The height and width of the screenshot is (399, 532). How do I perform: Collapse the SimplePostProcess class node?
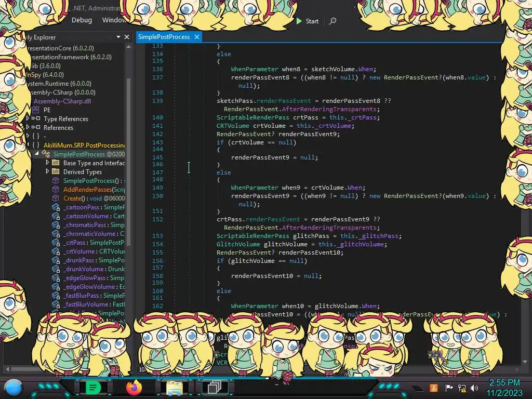click(37, 154)
